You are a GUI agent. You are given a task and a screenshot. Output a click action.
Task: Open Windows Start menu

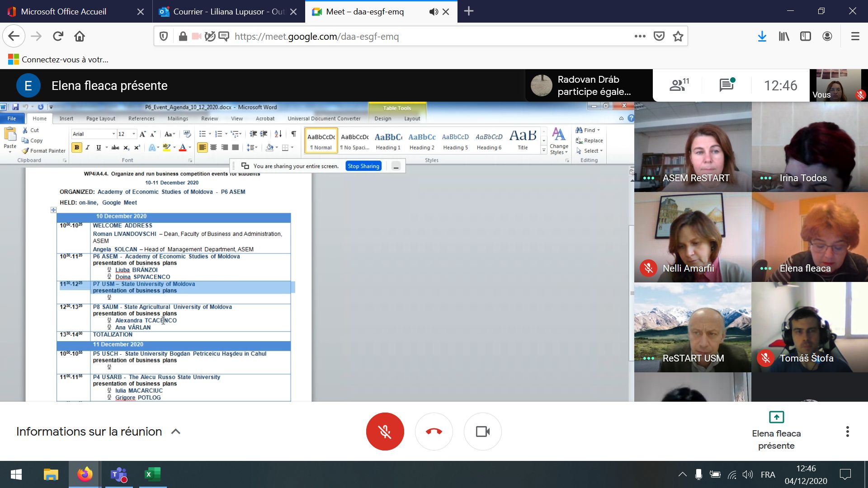(16, 474)
